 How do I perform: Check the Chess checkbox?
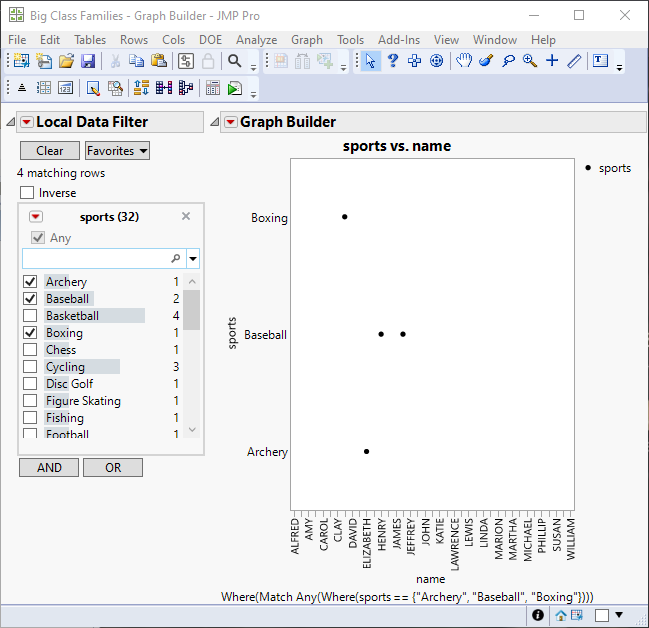30,349
